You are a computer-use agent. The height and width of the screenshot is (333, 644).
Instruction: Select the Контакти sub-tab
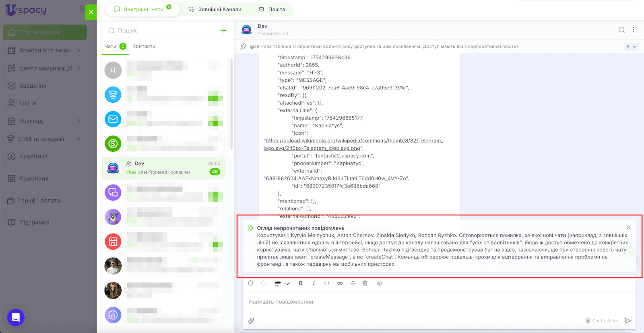[x=144, y=46]
